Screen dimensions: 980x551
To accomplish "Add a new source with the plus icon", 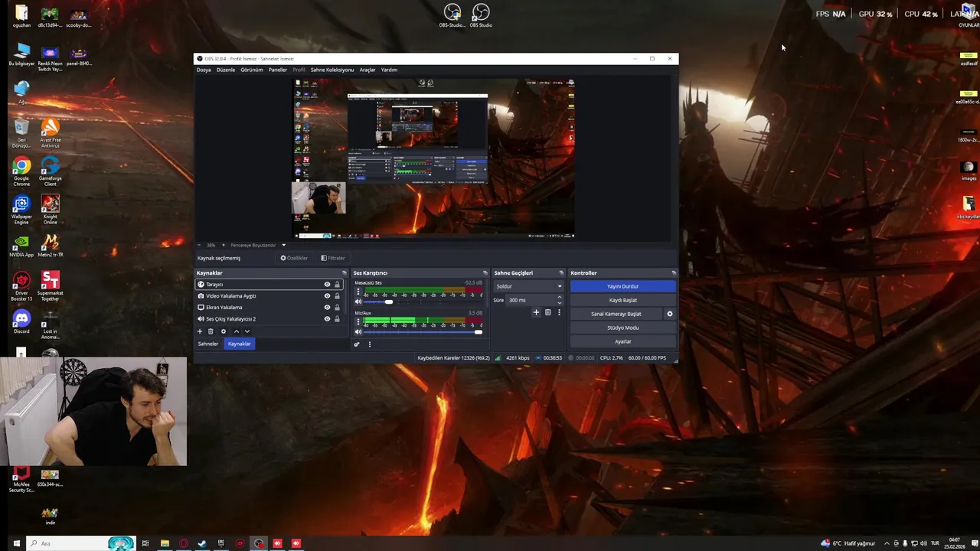I will tap(200, 331).
